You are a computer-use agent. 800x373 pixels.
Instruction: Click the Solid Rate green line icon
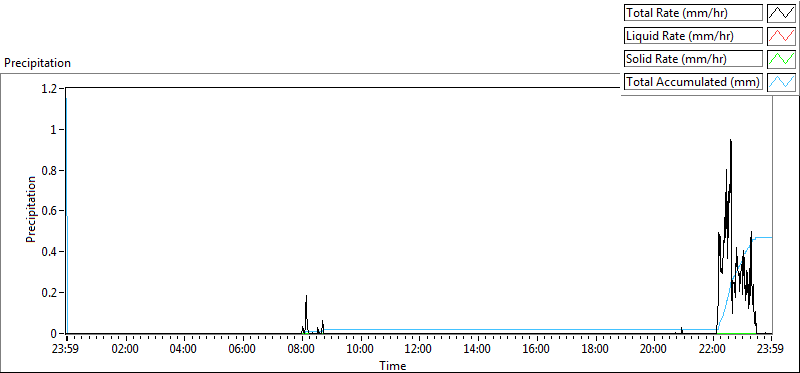[x=782, y=59]
